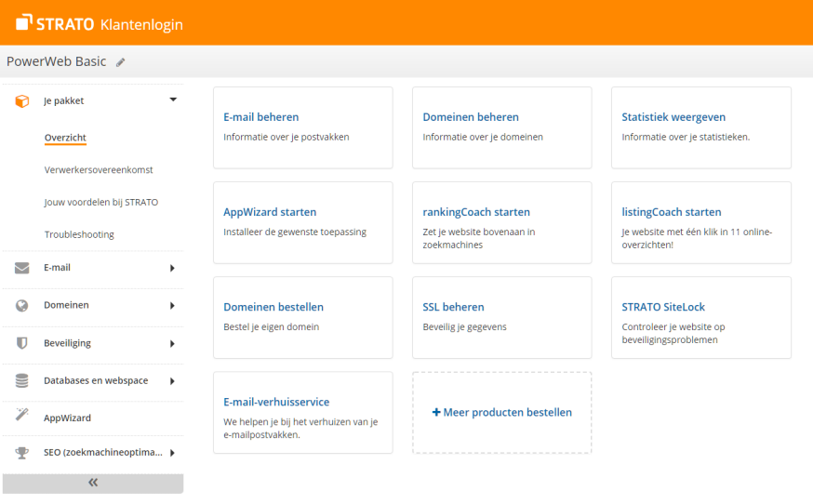
Task: Click 'Informatie over je statistieken.' text
Action: click(x=686, y=137)
